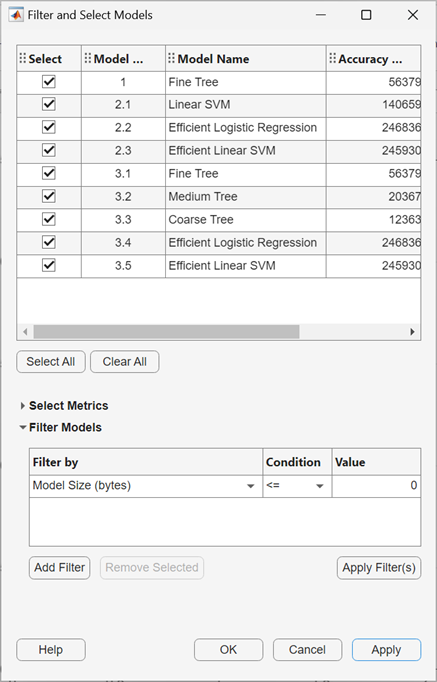The height and width of the screenshot is (682, 437).
Task: Click the drag handle of Accuracy header
Action: click(x=333, y=58)
